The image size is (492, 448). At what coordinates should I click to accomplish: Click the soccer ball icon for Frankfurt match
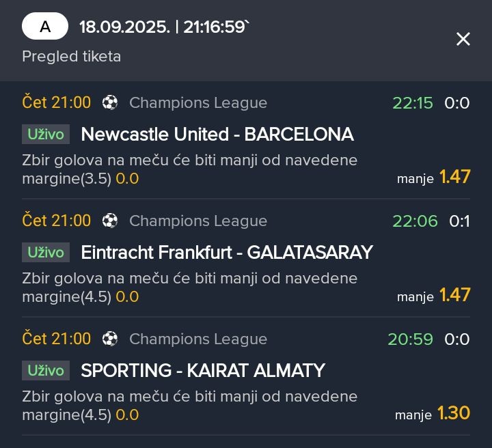110,221
